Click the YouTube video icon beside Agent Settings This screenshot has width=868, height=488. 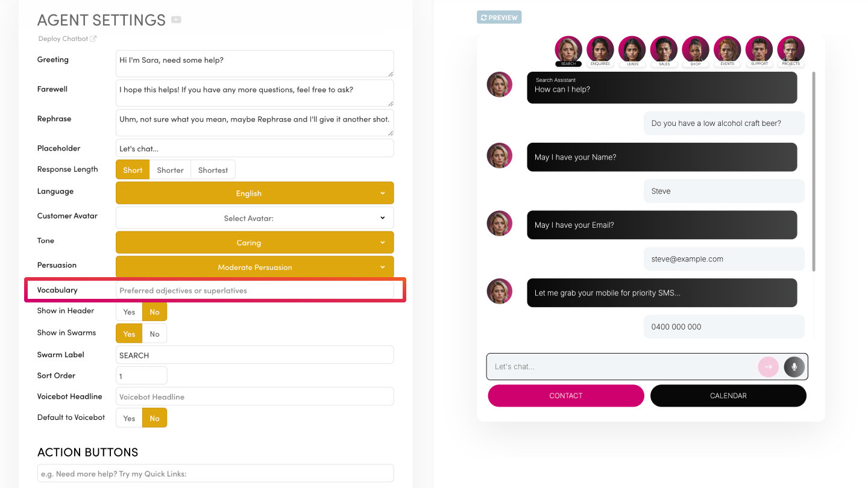(176, 20)
